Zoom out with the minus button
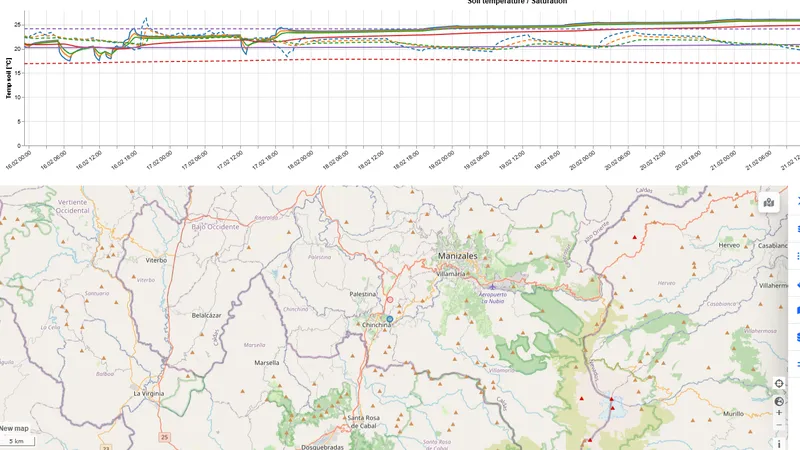800x450 pixels. pyautogui.click(x=779, y=425)
